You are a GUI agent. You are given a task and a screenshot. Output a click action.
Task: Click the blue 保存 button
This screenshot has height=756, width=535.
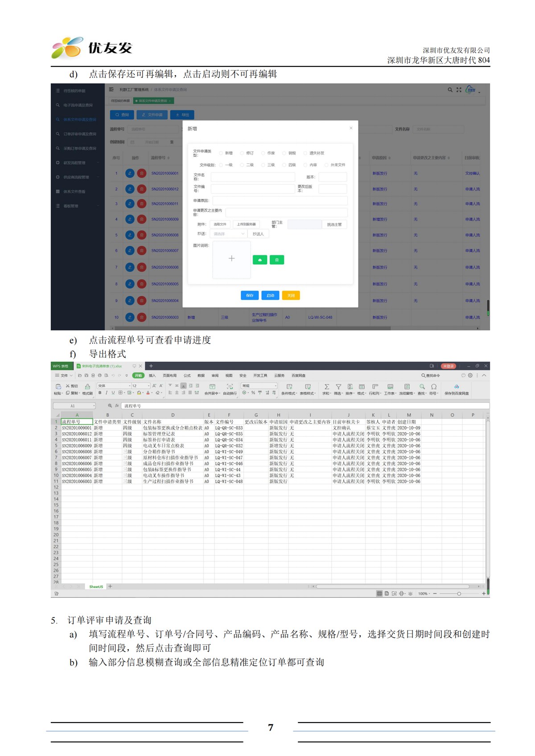pyautogui.click(x=249, y=295)
